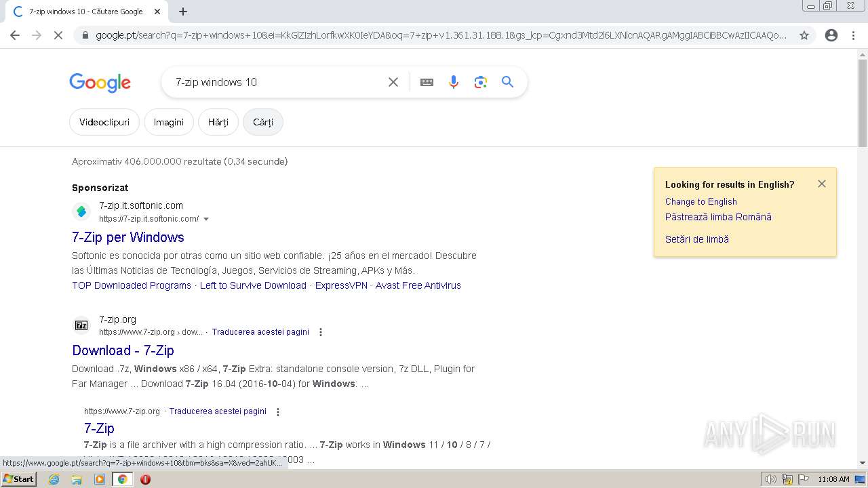868x488 pixels.
Task: Open the 7-Zip homepage result
Action: tap(99, 428)
